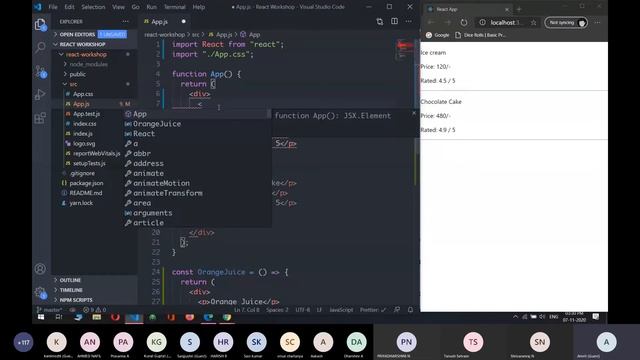Open the Terminal menu
Screen dimensions: 640x360
(x=174, y=7)
